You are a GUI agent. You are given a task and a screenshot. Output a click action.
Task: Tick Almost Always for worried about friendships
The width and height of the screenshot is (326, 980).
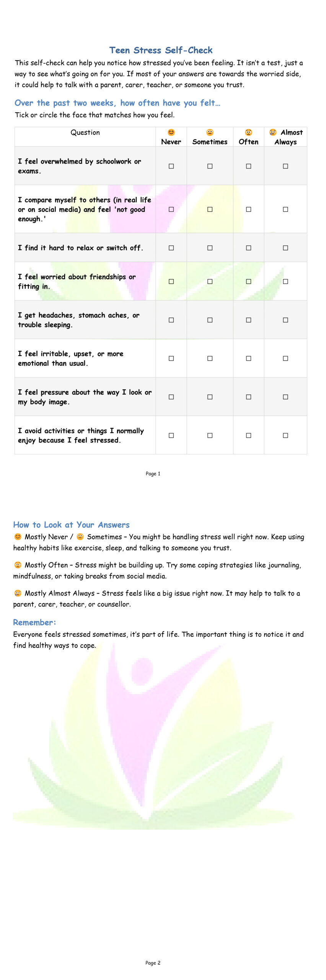[x=285, y=281]
